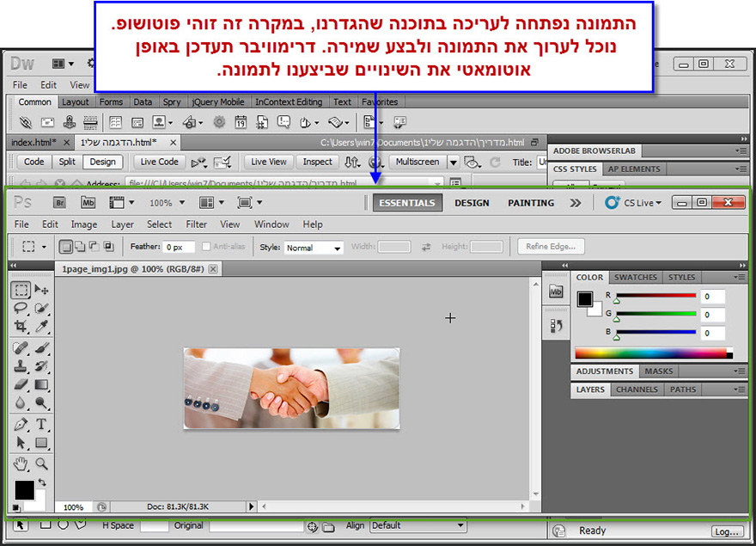The height and width of the screenshot is (546, 756).
Task: Swap foreground and background colors
Action: coord(42,482)
